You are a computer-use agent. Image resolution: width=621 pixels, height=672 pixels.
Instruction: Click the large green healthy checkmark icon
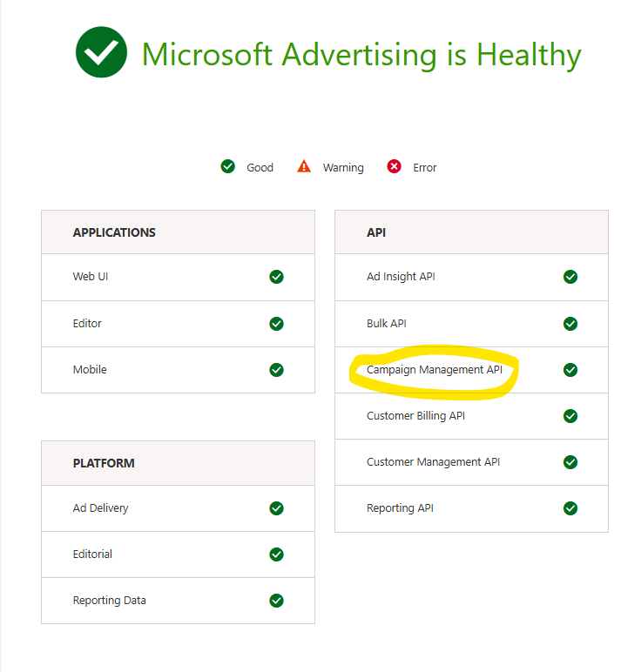pyautogui.click(x=101, y=52)
